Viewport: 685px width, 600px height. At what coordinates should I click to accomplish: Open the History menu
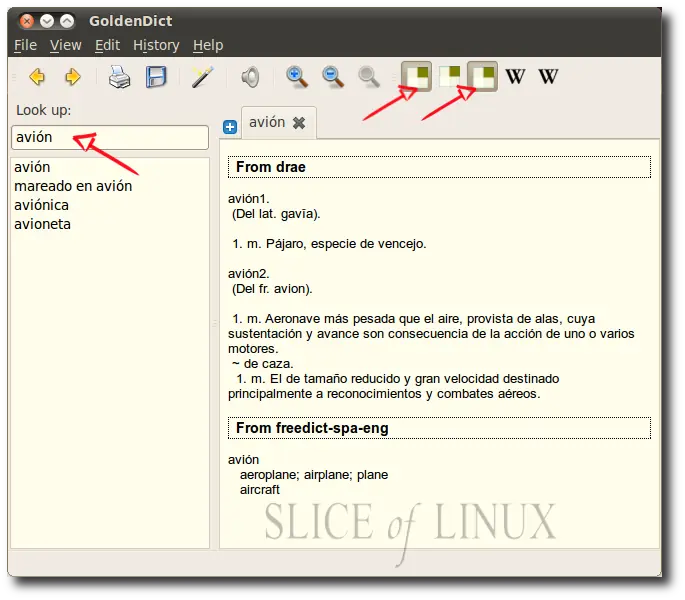156,45
